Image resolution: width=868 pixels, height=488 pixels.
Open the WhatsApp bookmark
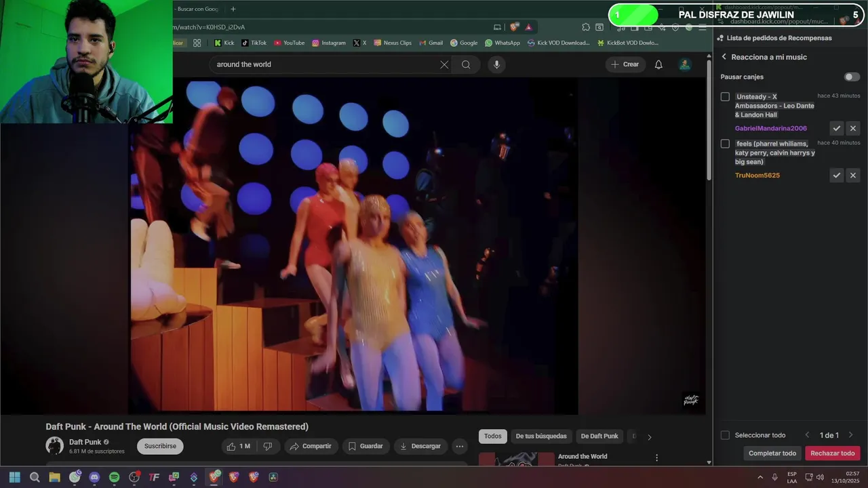[502, 43]
